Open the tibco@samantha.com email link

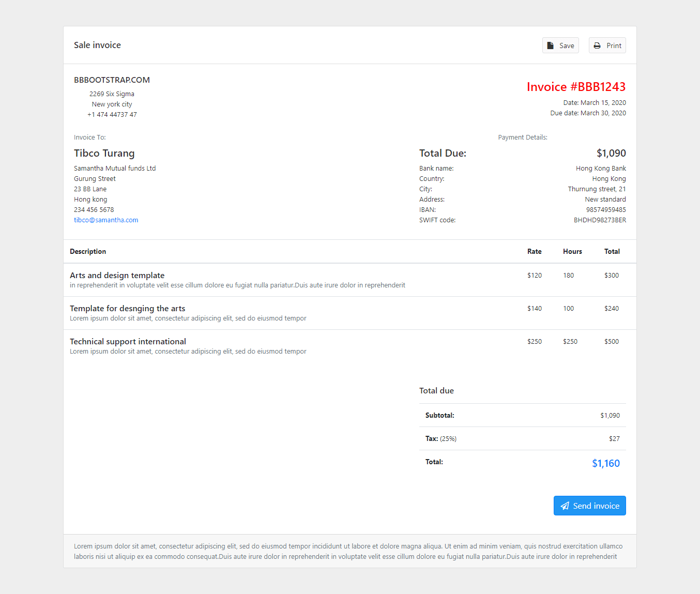click(x=106, y=220)
